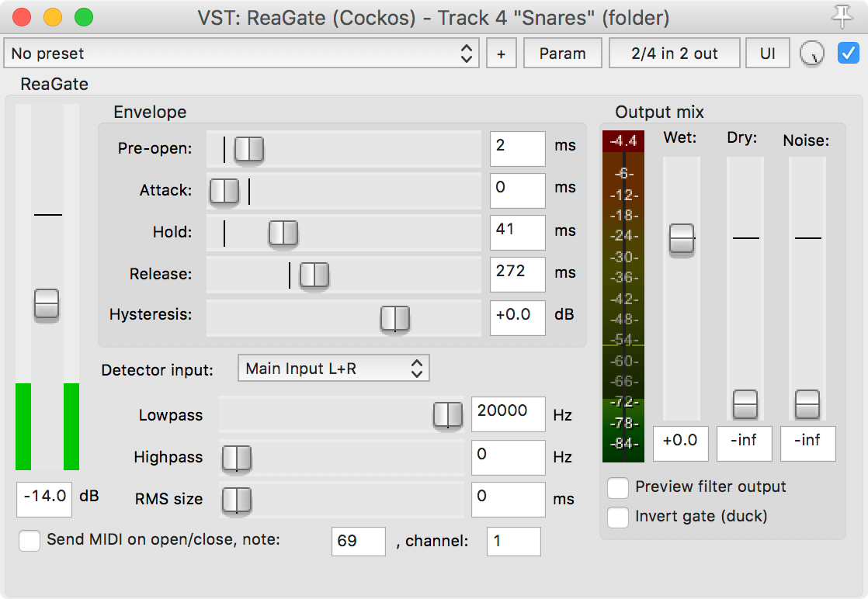Open the Detector input dropdown

pos(333,369)
